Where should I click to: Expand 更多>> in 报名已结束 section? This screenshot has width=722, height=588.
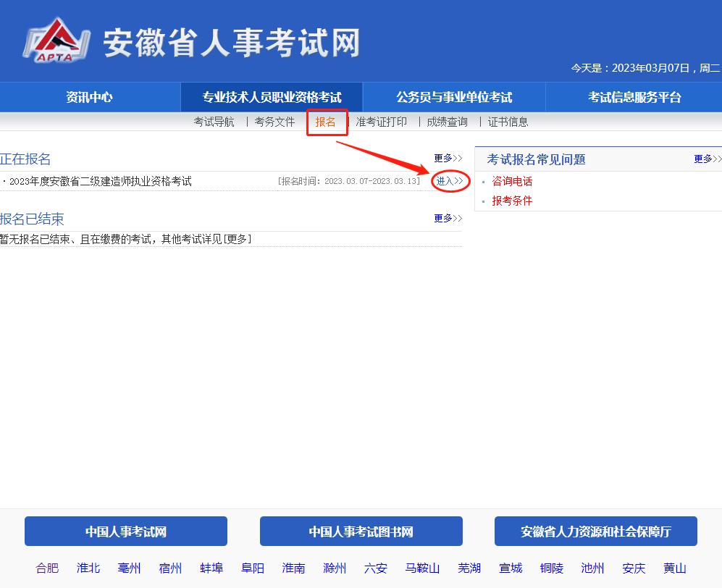point(447,217)
